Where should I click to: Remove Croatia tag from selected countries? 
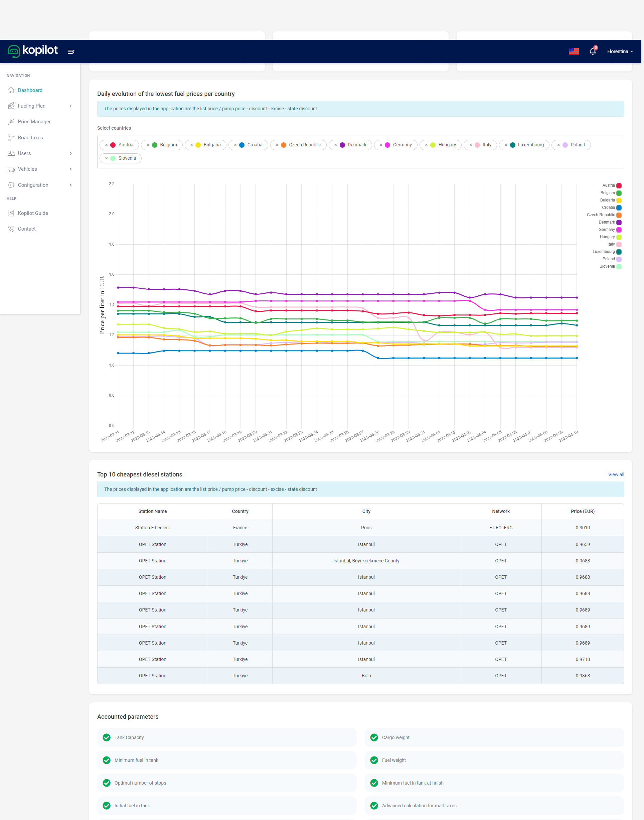click(235, 145)
